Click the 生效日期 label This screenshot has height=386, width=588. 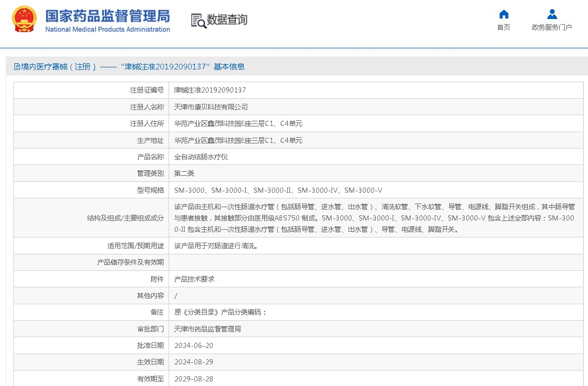151,362
